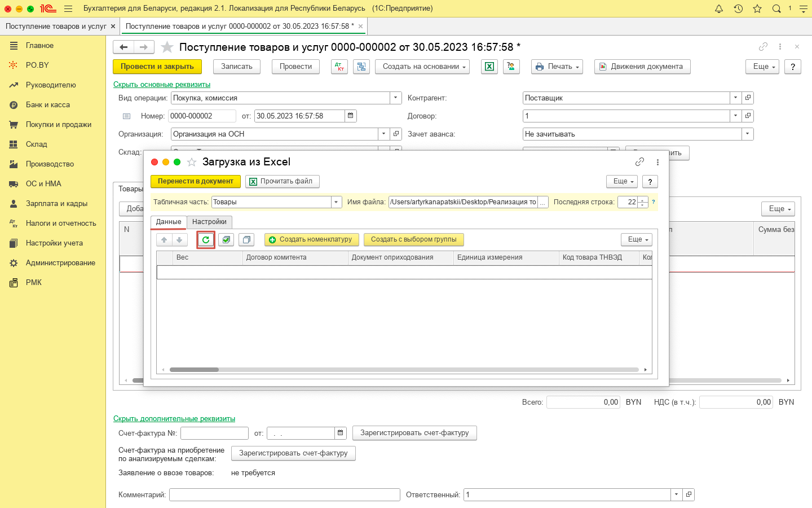This screenshot has width=812, height=508.
Task: Switch to the Настройки tab
Action: coord(209,222)
